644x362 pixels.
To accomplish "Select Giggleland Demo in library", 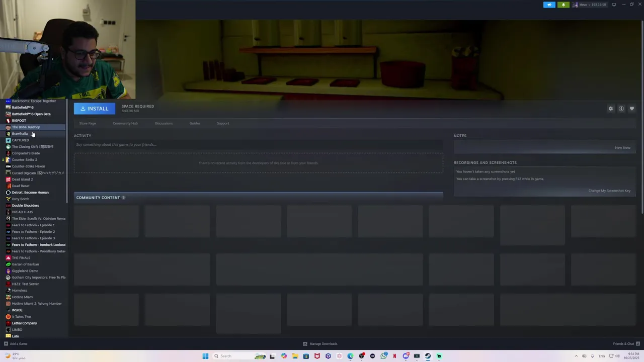I will [33, 271].
